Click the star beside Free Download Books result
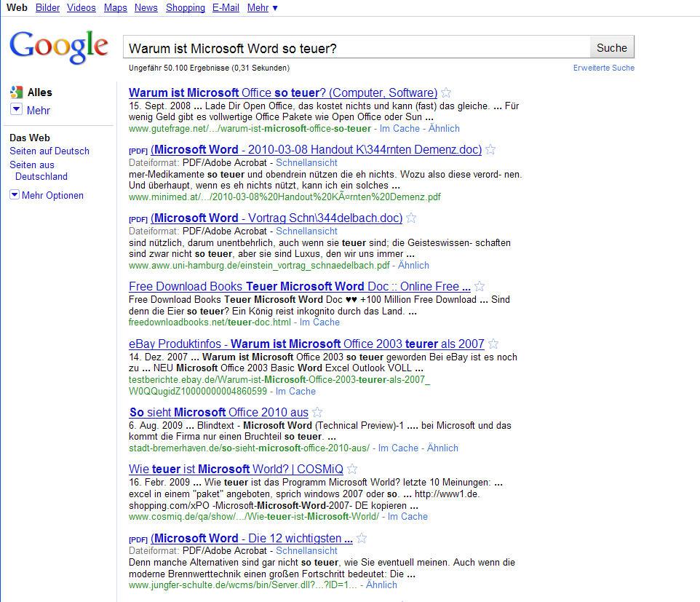Viewport: 700px width, 602px height. click(480, 287)
